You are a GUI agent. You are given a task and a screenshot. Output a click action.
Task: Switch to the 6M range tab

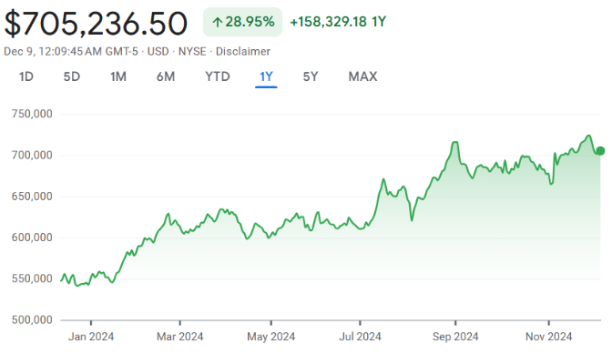point(166,76)
